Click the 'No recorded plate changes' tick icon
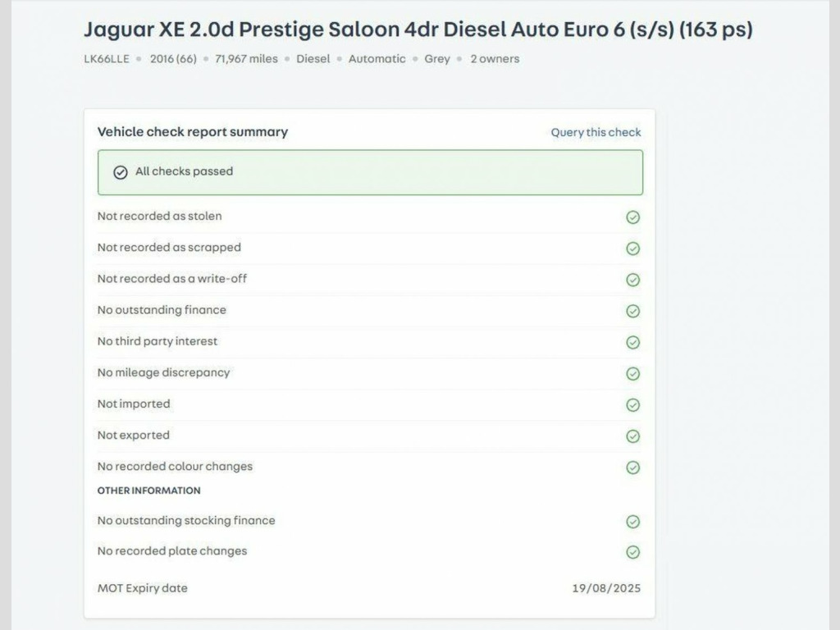Screen dimensions: 840x630 click(x=632, y=552)
